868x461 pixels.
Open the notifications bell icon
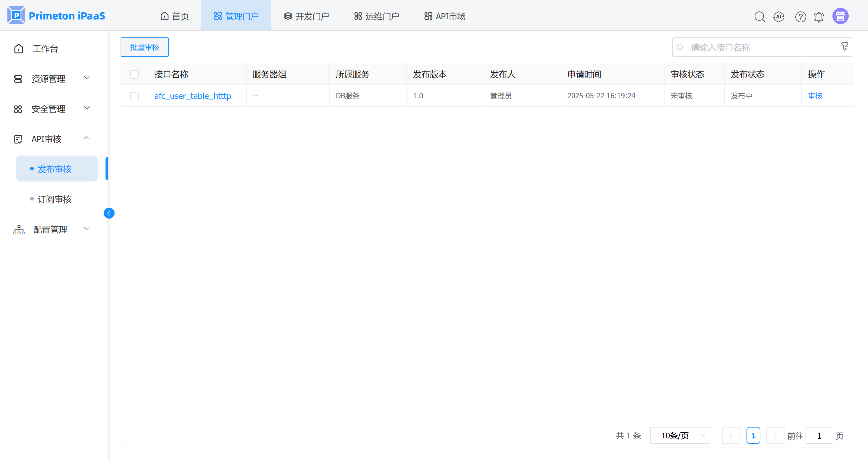(x=819, y=17)
